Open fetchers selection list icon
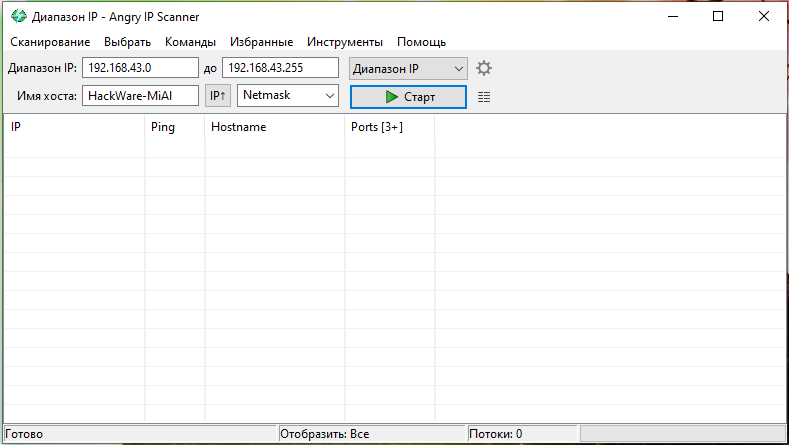 [484, 97]
